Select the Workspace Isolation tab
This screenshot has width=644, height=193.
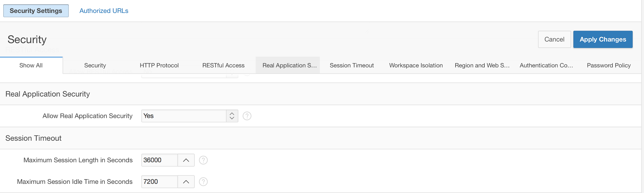coord(416,65)
